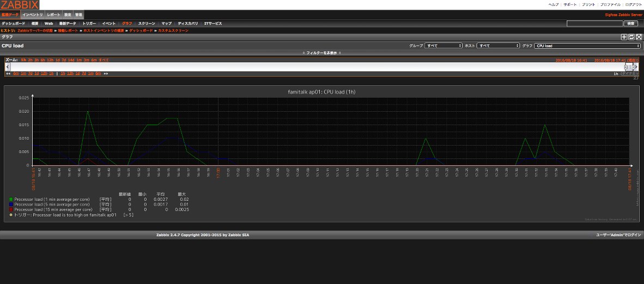644x284 pixels.
Task: Open the グラフ dropdown showing CPU load
Action: tap(588, 46)
